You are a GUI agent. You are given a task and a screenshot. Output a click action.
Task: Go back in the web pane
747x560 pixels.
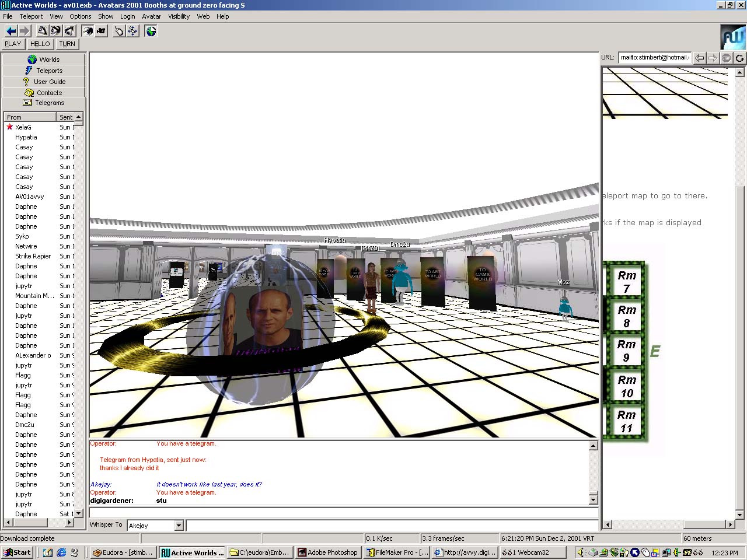coord(699,58)
